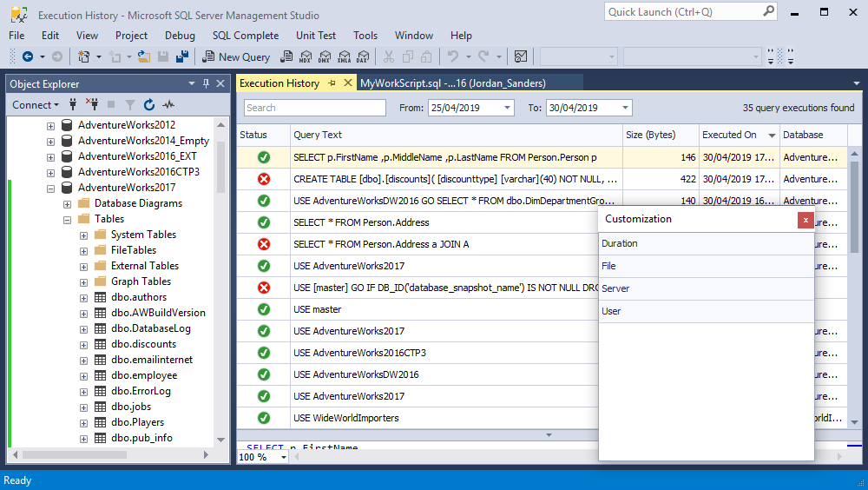Open the Connect dropdown in Object Explorer
The image size is (868, 490).
[36, 105]
